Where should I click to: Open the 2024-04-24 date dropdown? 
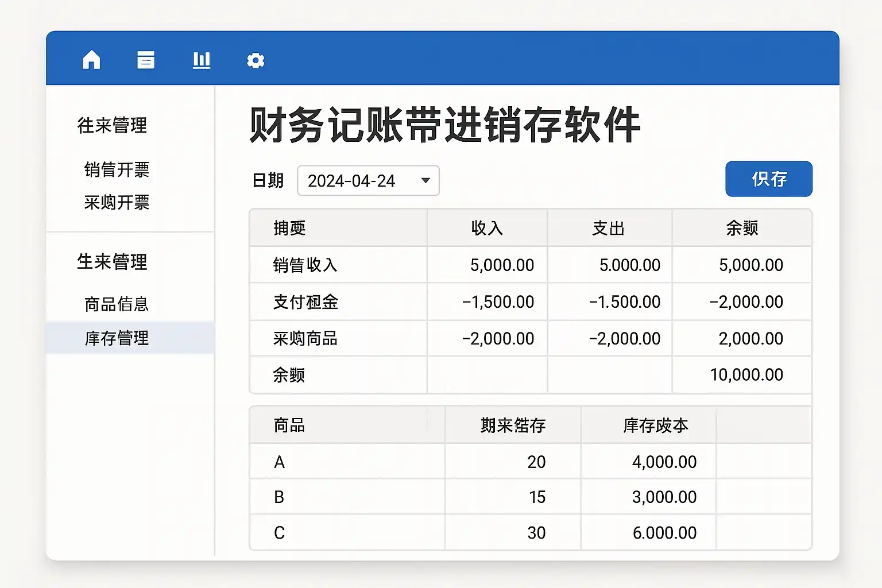pos(368,180)
